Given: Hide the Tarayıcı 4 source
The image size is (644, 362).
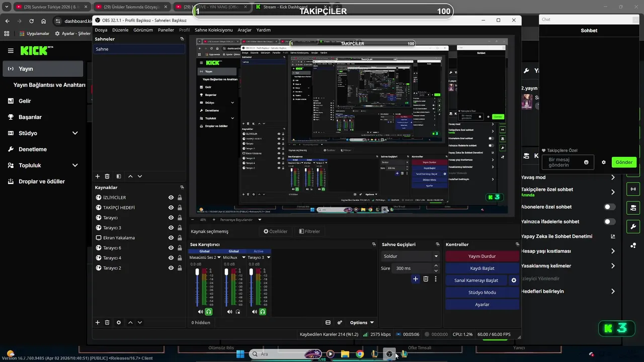Looking at the screenshot, I should tap(171, 258).
